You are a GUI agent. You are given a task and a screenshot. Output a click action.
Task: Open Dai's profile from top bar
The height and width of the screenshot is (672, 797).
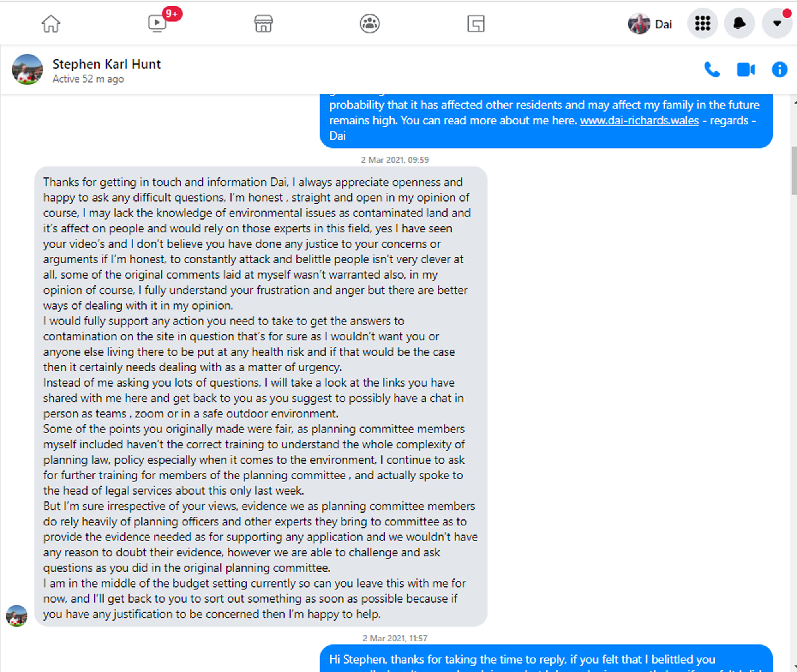650,24
